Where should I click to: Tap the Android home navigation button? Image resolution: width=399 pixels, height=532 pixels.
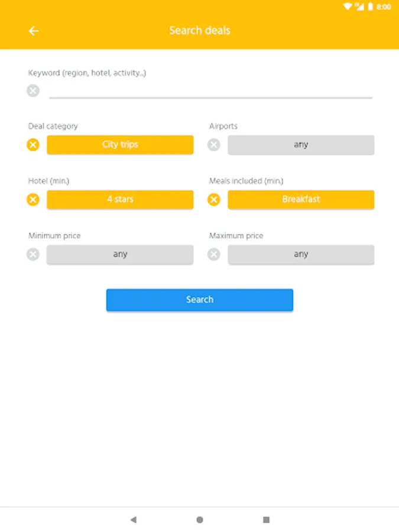coord(200,520)
